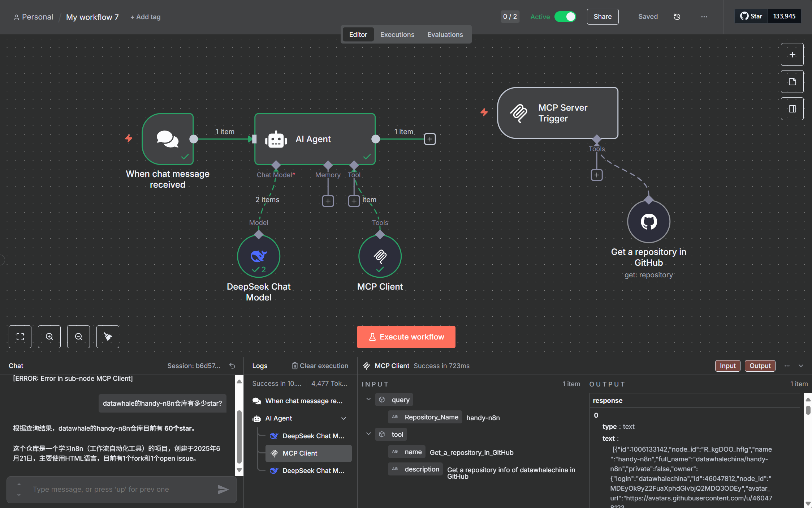Tidy up the workflow nodes
The width and height of the screenshot is (812, 508).
click(x=108, y=337)
